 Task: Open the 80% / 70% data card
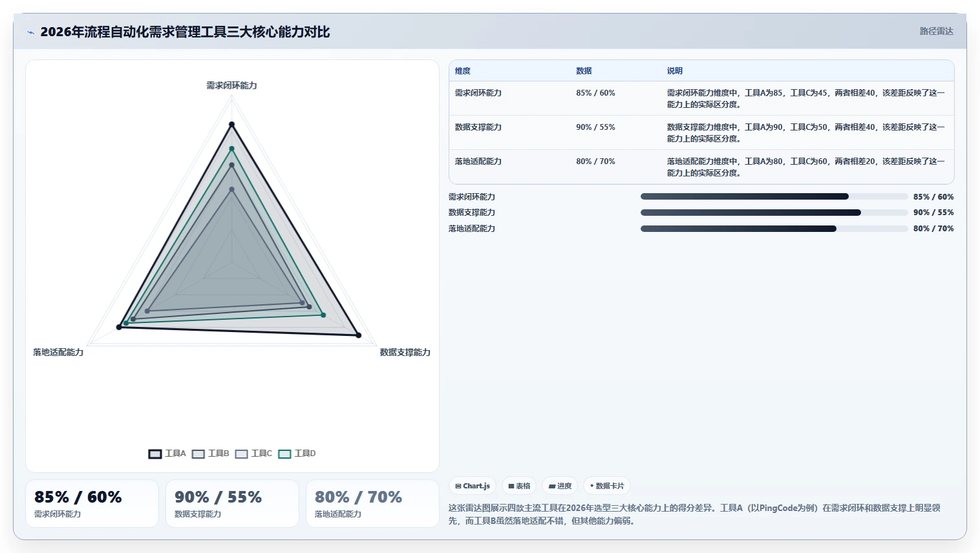372,503
